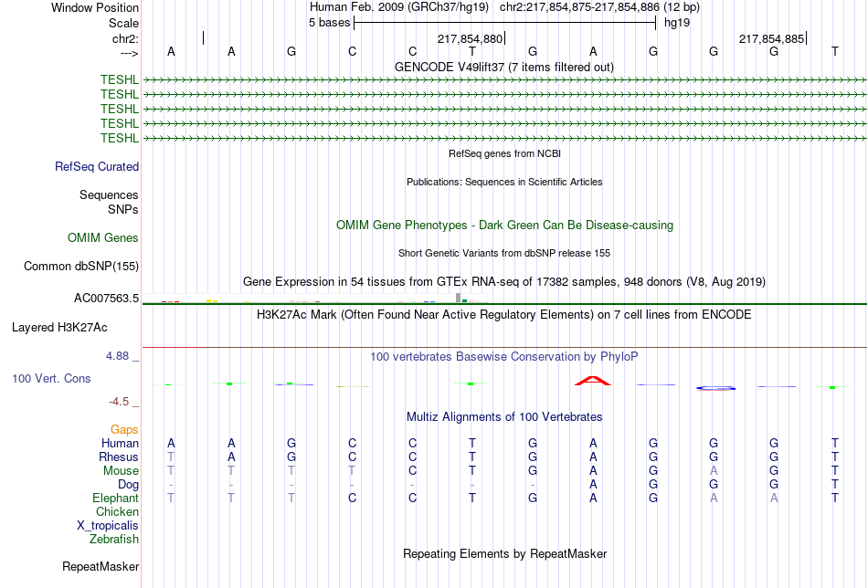Click the ---> sequence direction arrow label
This screenshot has height=588, width=868.
(x=129, y=53)
